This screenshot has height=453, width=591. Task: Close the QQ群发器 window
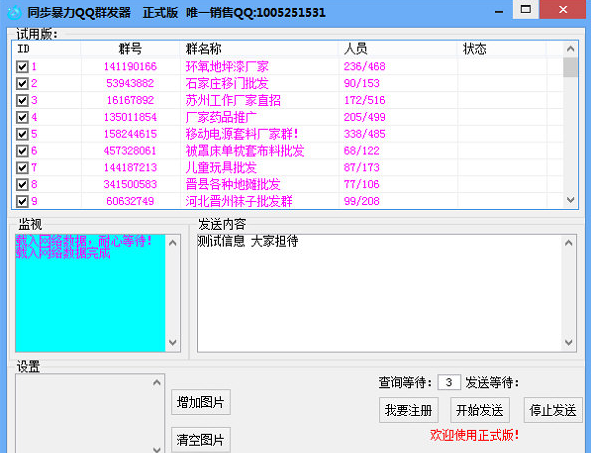click(563, 9)
